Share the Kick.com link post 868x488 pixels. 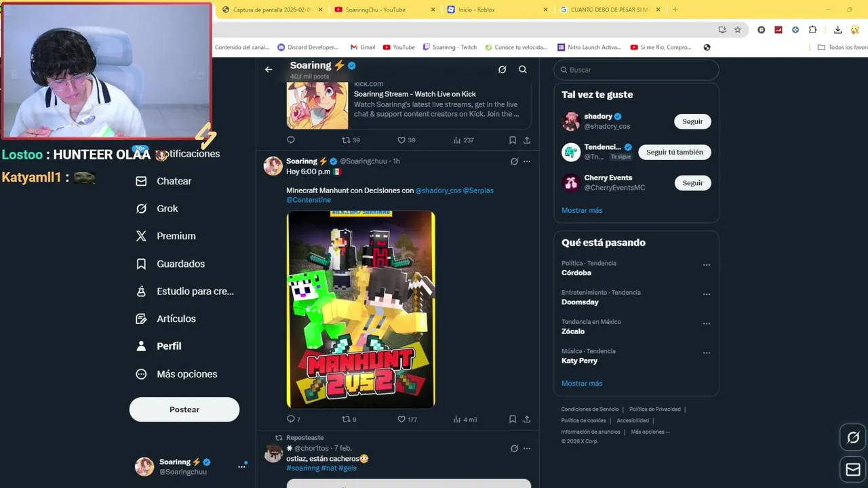[527, 140]
